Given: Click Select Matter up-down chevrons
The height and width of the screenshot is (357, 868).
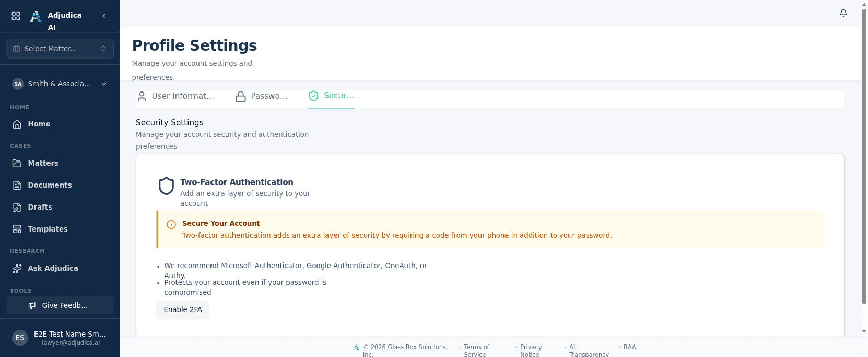Looking at the screenshot, I should click(103, 49).
